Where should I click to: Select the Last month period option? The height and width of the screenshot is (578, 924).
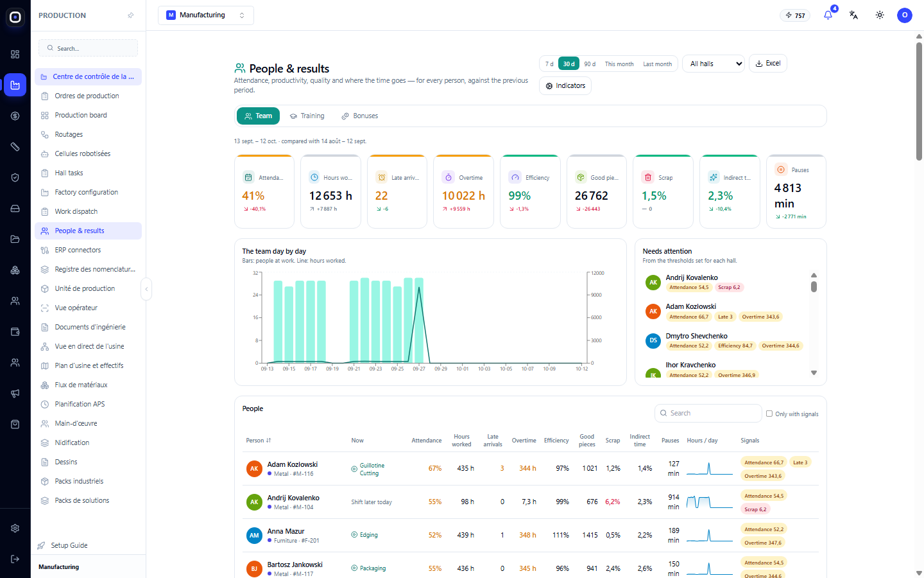click(658, 64)
